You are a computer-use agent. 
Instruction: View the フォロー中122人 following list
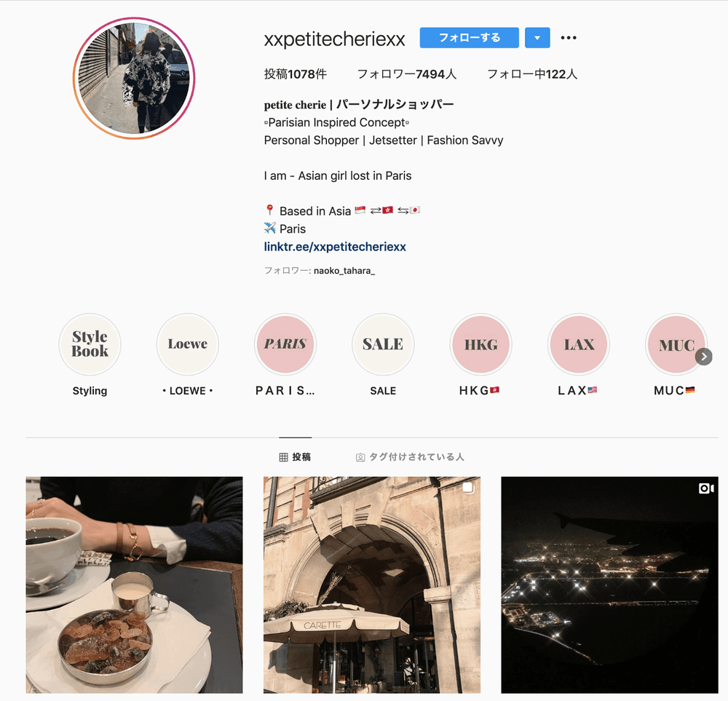532,74
